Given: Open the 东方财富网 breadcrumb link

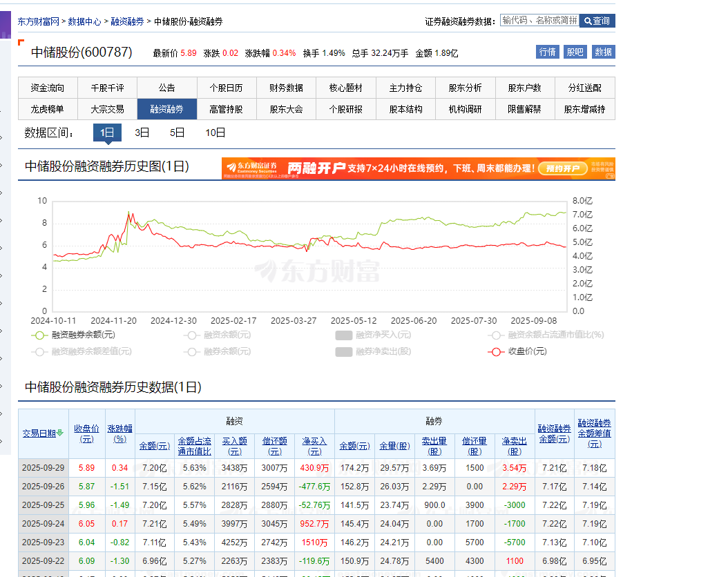Looking at the screenshot, I should (x=39, y=21).
